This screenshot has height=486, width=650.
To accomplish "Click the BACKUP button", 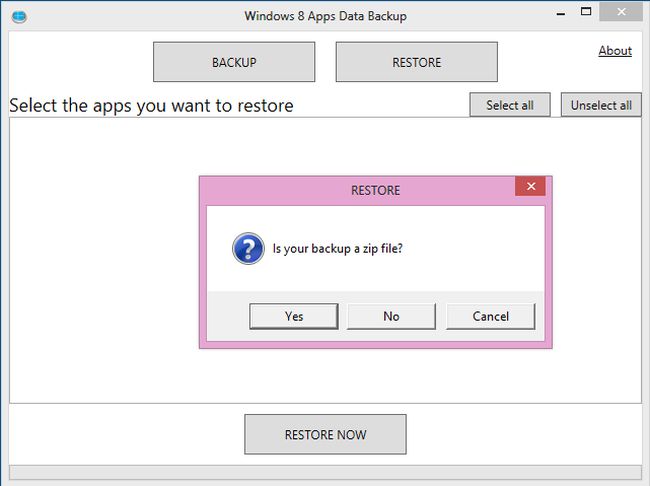I will coord(234,62).
